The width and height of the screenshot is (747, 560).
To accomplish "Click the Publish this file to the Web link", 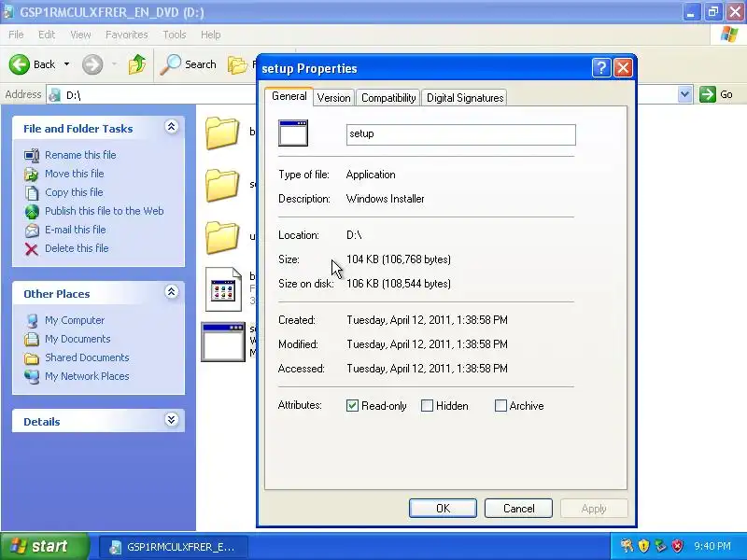I will (105, 212).
